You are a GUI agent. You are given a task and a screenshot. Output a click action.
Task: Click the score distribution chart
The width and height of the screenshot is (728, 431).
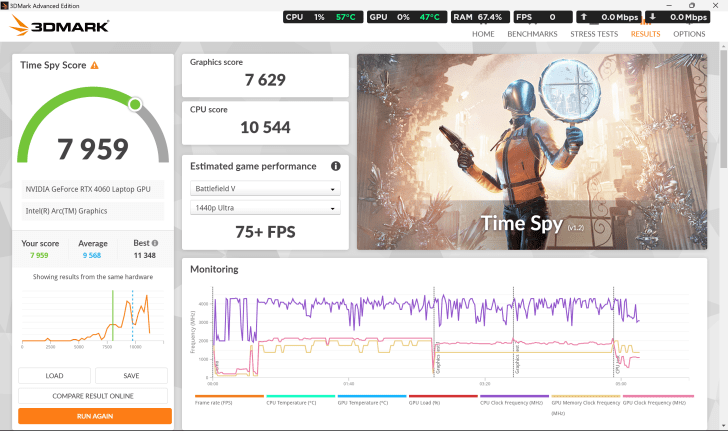click(93, 318)
